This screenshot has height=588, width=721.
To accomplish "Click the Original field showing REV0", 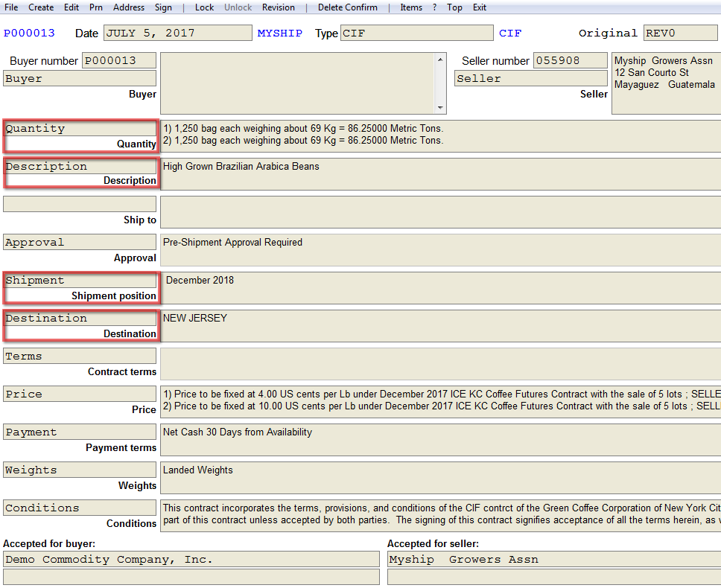I will (x=680, y=33).
